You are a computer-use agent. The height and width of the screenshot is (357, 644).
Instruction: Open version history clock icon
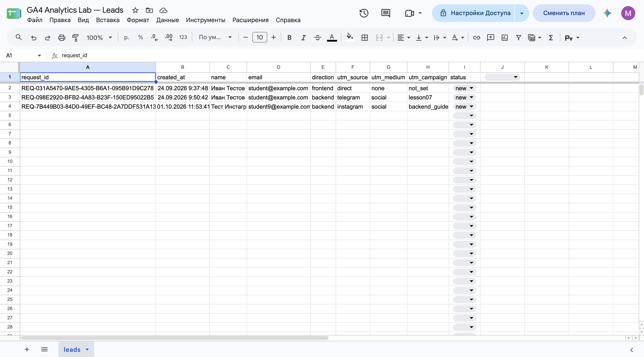pos(364,13)
